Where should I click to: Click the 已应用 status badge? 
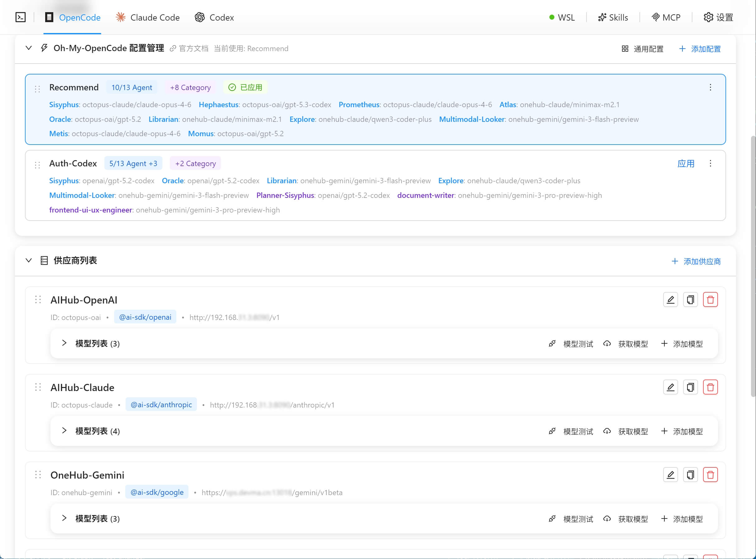(x=245, y=87)
